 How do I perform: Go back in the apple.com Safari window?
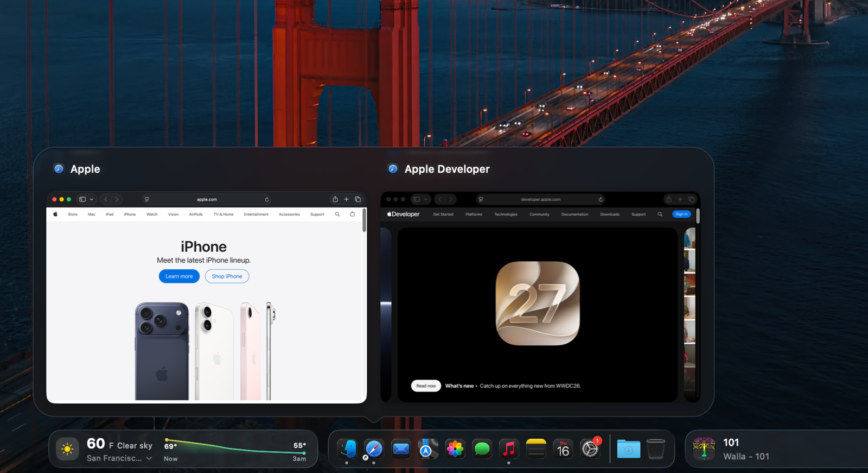pos(106,199)
